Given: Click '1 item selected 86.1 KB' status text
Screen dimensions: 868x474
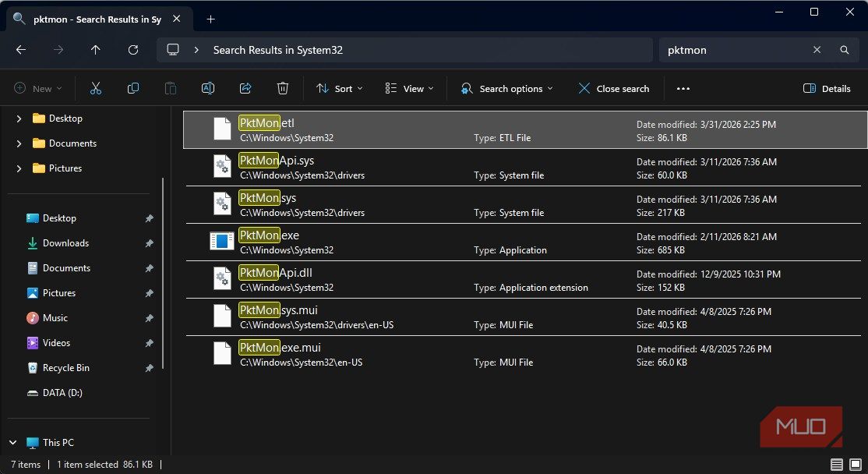Looking at the screenshot, I should coord(104,465).
